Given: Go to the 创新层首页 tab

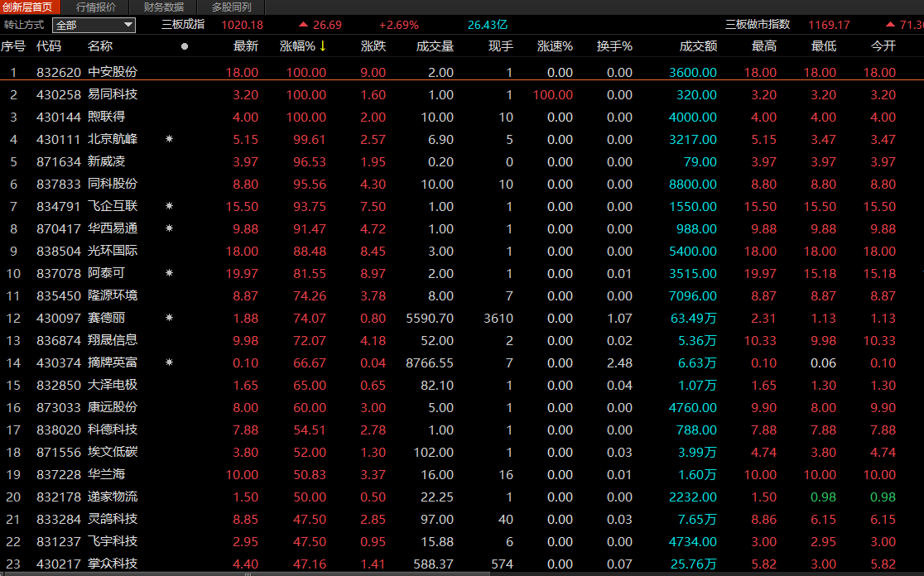Looking at the screenshot, I should pyautogui.click(x=28, y=7).
